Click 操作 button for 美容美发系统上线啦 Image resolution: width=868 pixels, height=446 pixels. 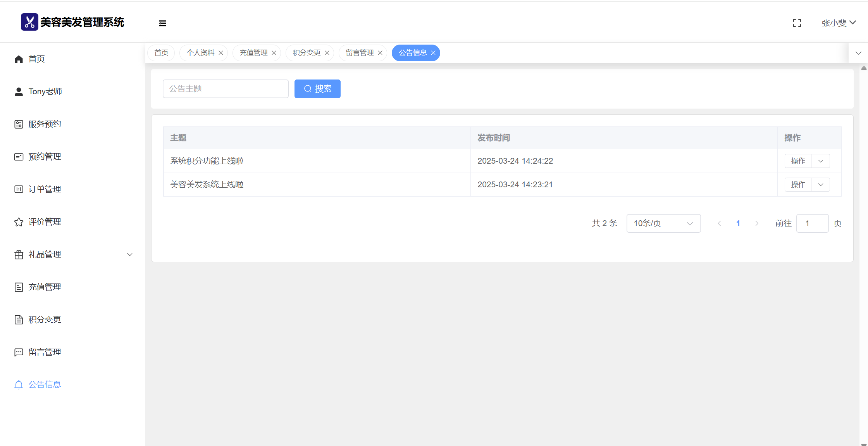click(798, 185)
